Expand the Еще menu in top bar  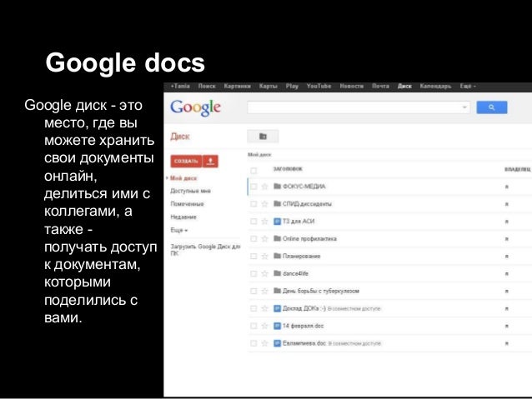[x=468, y=86]
